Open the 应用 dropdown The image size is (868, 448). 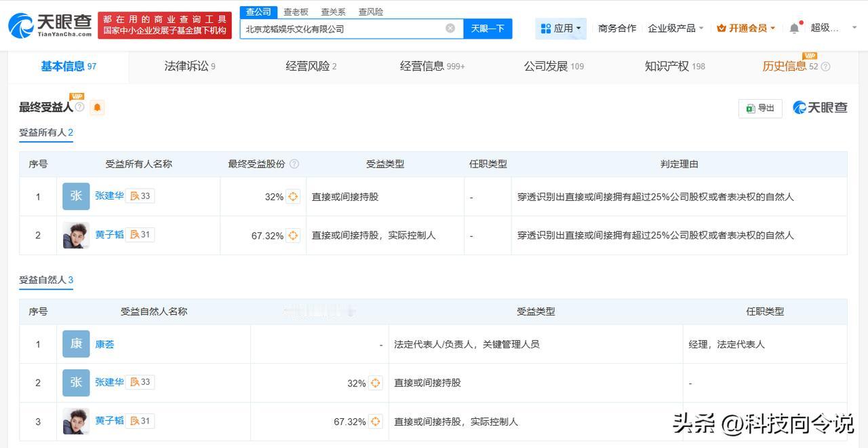click(561, 28)
